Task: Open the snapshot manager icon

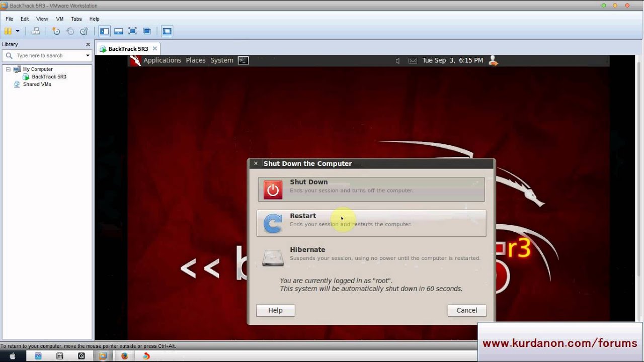Action: tap(84, 31)
